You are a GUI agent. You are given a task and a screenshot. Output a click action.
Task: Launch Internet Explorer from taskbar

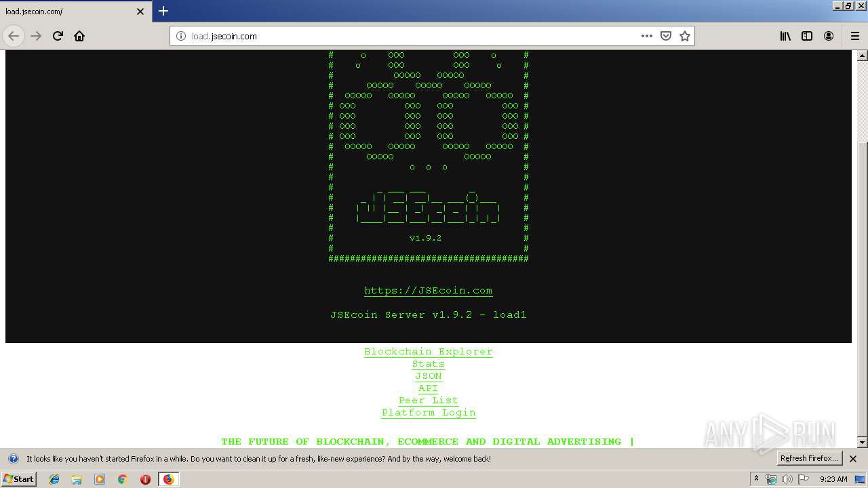pyautogui.click(x=54, y=479)
